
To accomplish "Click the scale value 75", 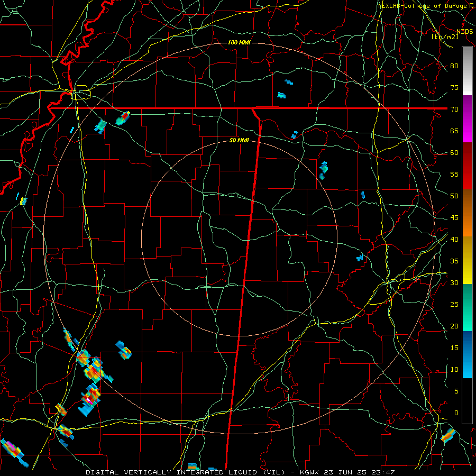I will coord(454,87).
